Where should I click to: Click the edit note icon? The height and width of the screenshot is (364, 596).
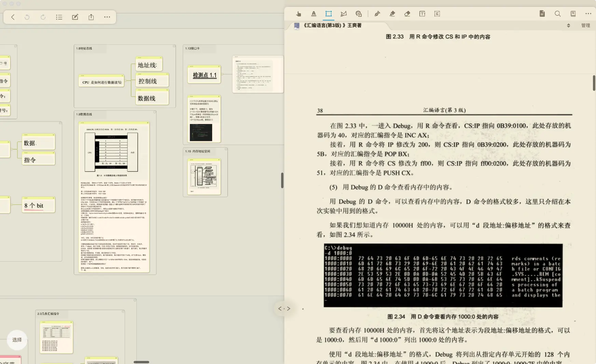(x=75, y=17)
